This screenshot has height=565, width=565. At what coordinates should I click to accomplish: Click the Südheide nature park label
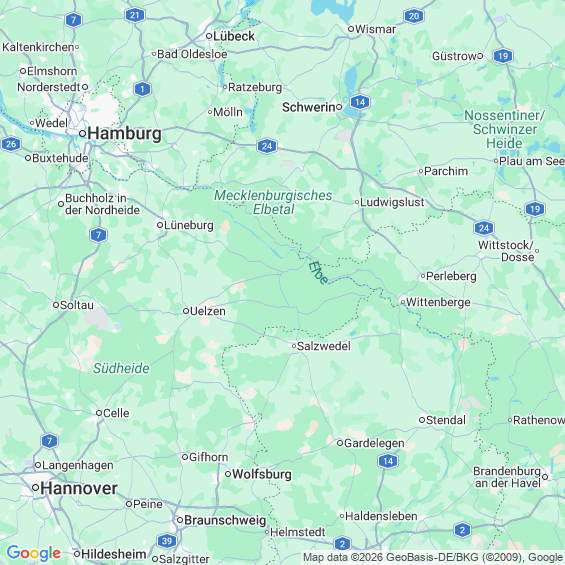121,368
